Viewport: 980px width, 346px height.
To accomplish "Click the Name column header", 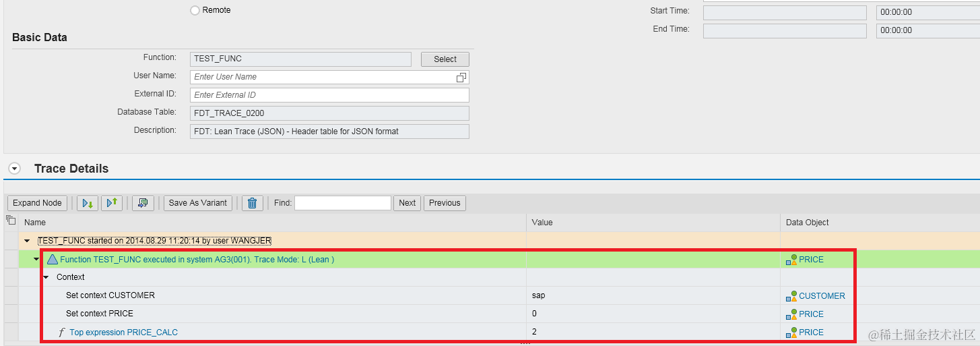I will 272,223.
